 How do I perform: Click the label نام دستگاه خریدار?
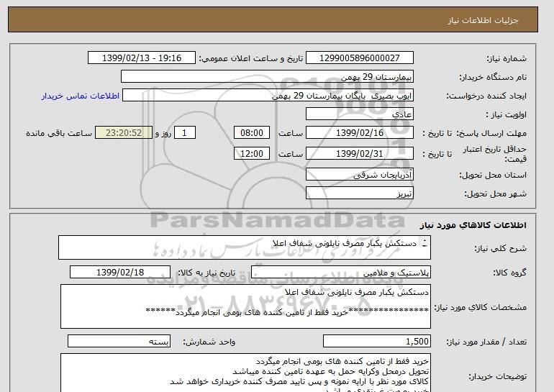click(x=493, y=77)
